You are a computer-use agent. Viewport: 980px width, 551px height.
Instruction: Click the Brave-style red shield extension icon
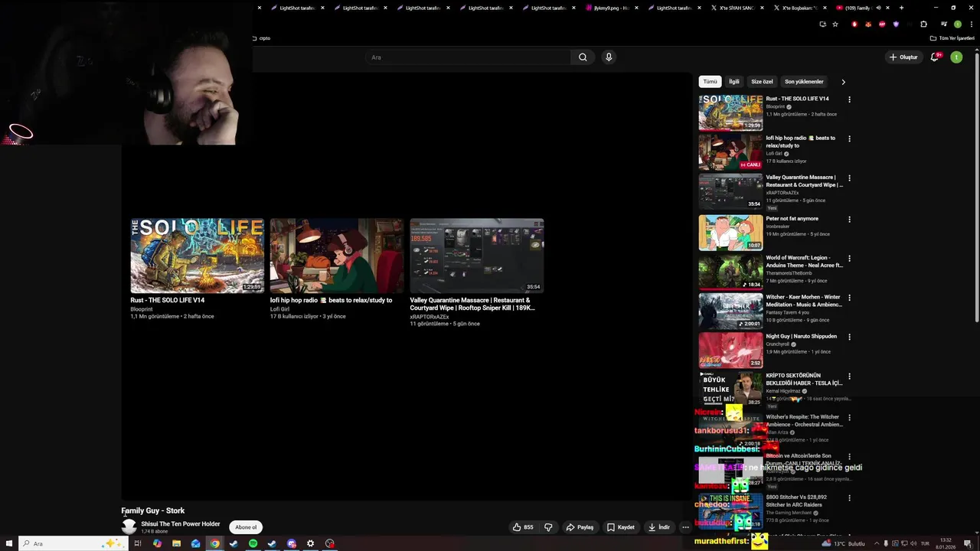point(855,24)
